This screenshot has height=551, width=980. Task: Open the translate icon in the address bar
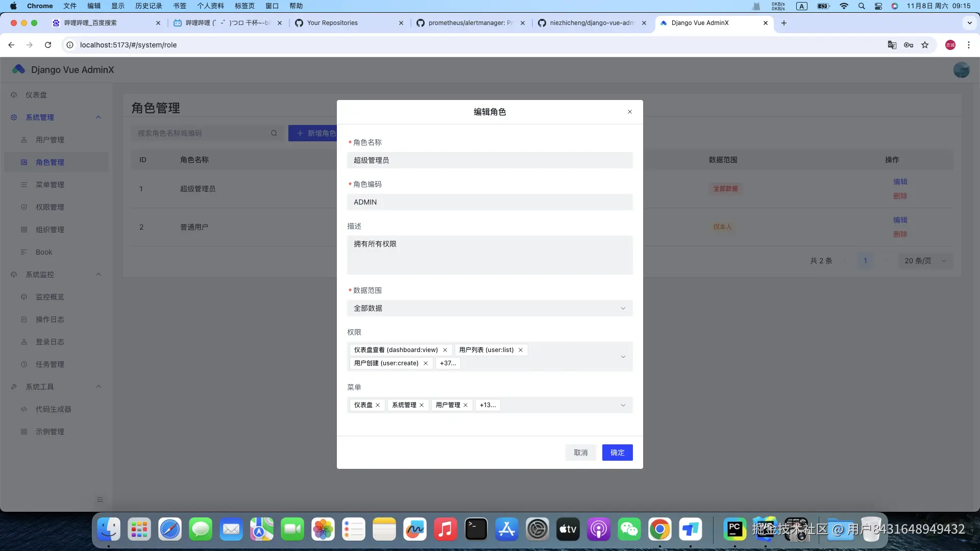(x=892, y=45)
